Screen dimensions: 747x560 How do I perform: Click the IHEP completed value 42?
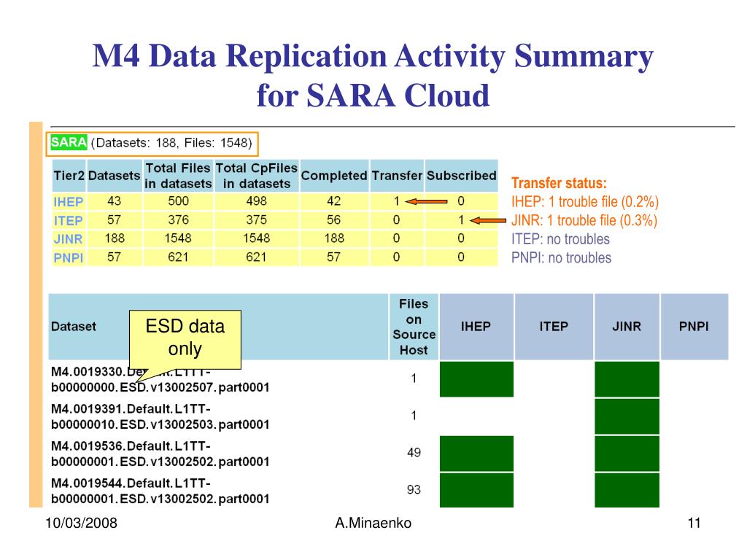click(334, 201)
